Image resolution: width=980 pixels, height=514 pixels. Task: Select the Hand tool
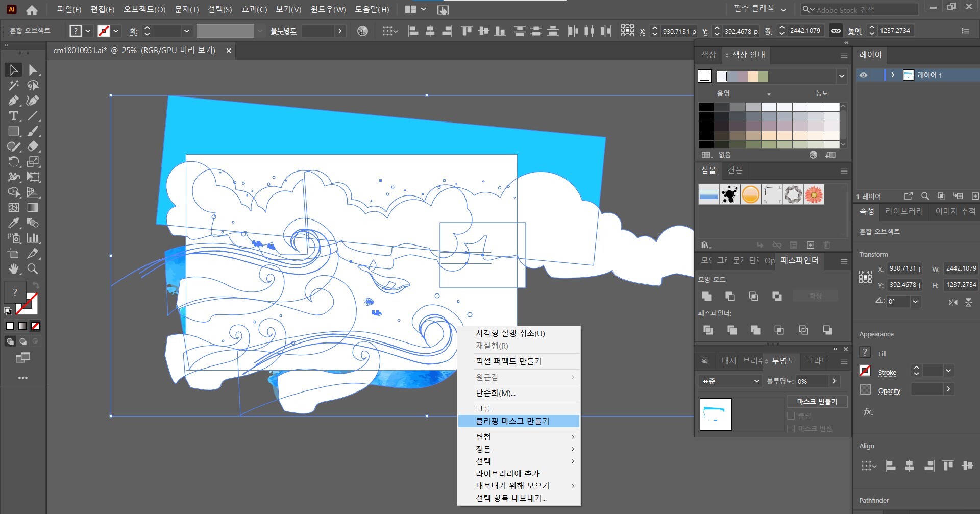click(14, 269)
